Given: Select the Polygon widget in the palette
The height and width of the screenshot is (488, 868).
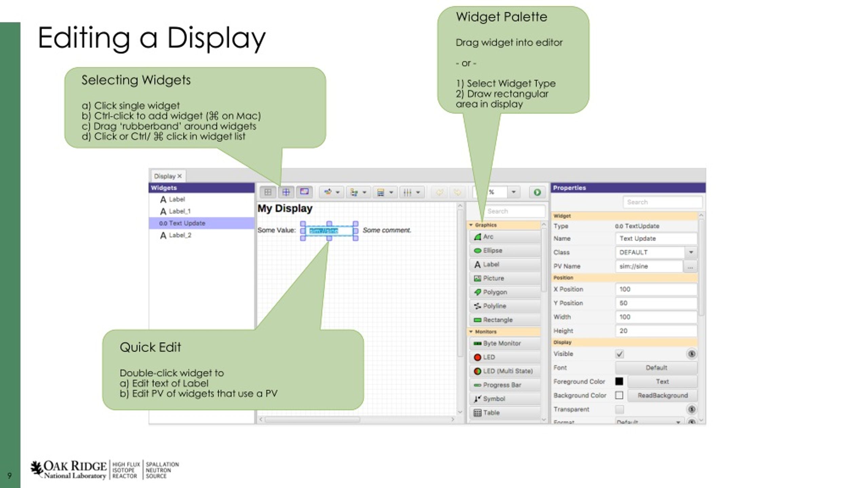Looking at the screenshot, I should 505,292.
